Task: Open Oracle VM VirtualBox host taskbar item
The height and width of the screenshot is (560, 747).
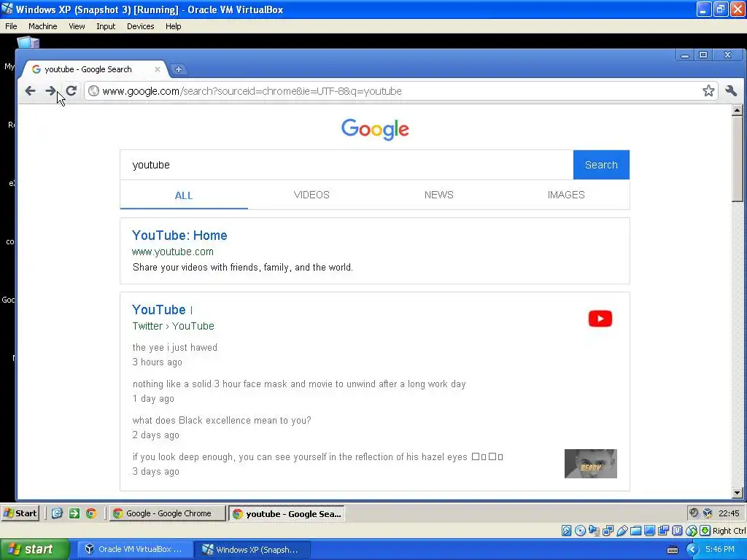Action: pyautogui.click(x=135, y=550)
